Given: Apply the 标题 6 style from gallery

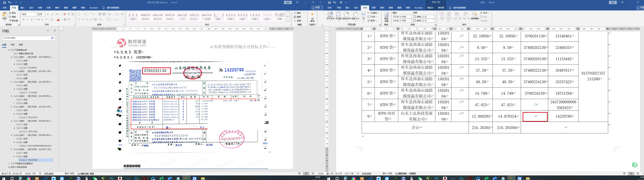Looking at the screenshot, I should [x=231, y=16].
